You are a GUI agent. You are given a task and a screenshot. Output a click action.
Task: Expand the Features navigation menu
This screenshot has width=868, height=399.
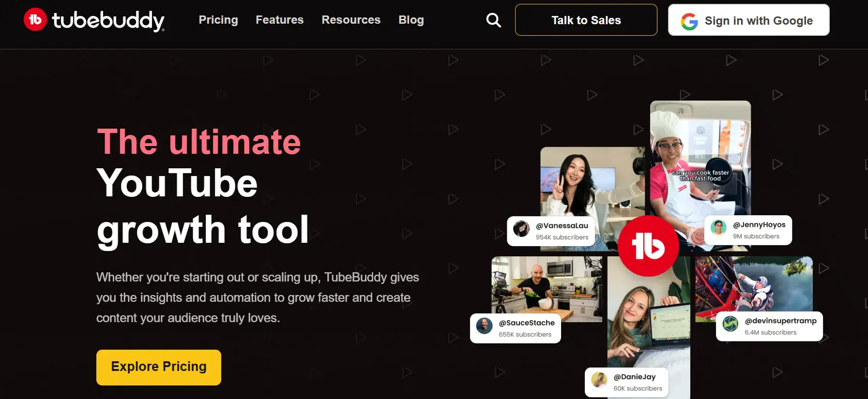279,20
